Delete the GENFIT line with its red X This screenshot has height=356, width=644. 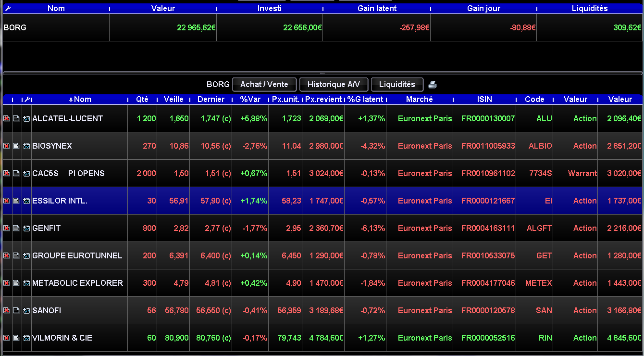coord(7,228)
